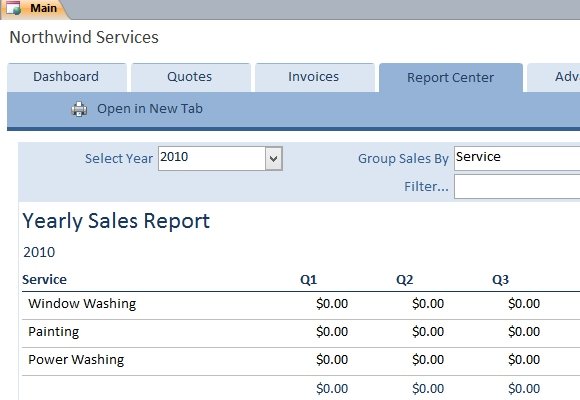The image size is (580, 400).
Task: Click Window Washing Q2 amount
Action: (x=428, y=304)
